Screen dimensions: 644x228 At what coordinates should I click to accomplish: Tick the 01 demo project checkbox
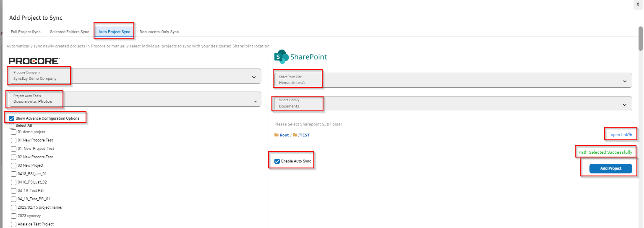[x=14, y=132]
